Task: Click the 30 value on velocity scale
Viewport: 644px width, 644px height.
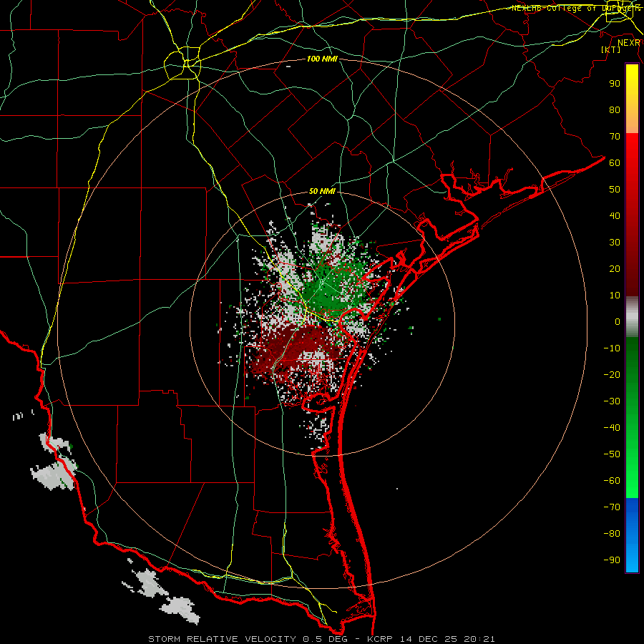Action: coord(615,243)
